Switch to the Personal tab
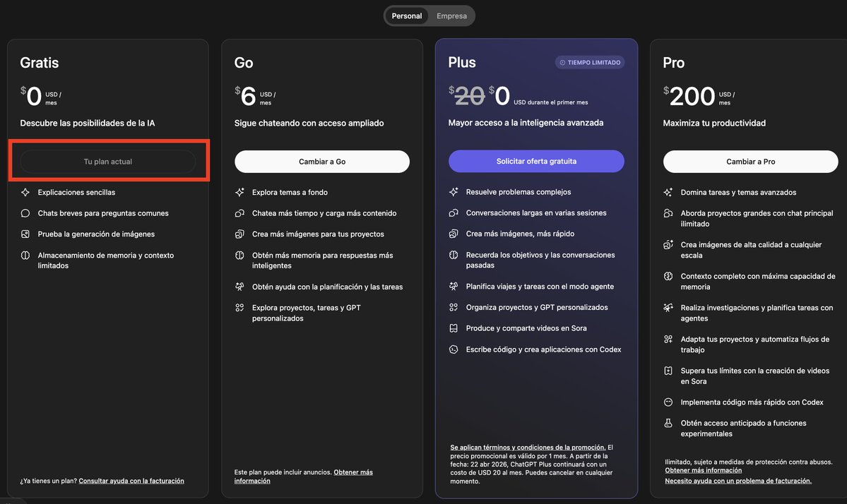 406,16
